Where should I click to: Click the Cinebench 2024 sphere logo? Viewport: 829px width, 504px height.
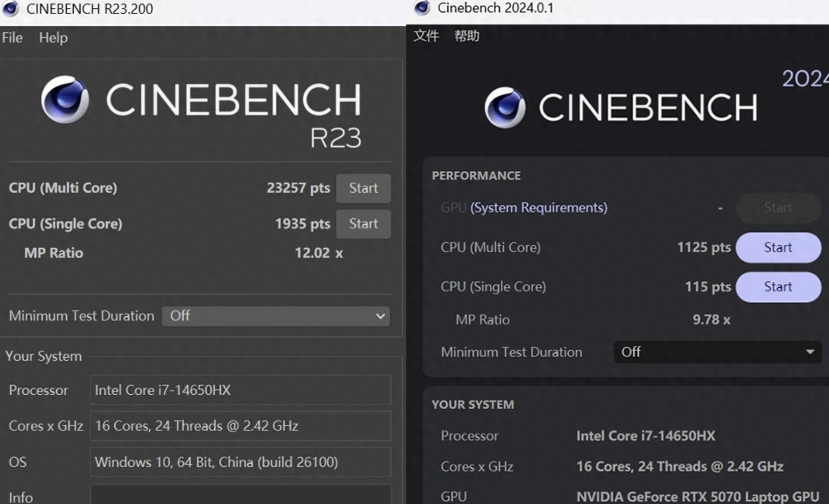point(505,107)
